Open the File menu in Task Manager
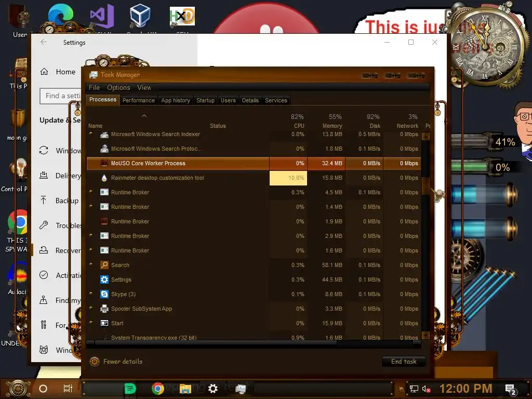Image resolution: width=532 pixels, height=399 pixels. tap(94, 87)
